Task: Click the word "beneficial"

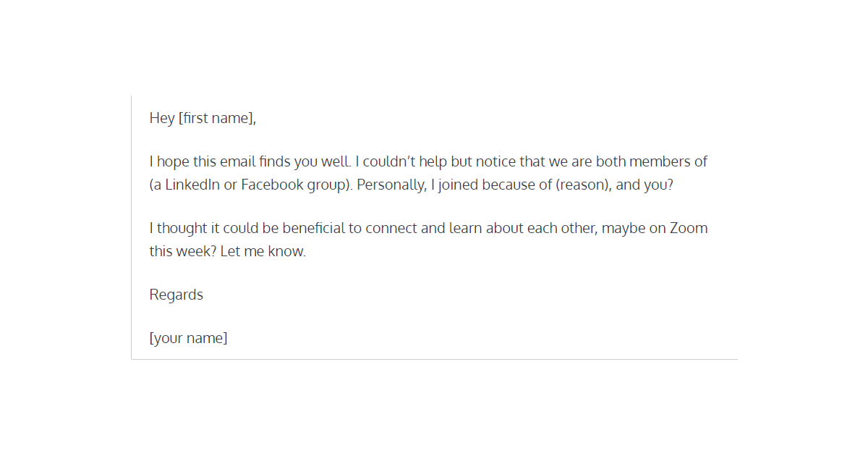Action: tap(313, 228)
